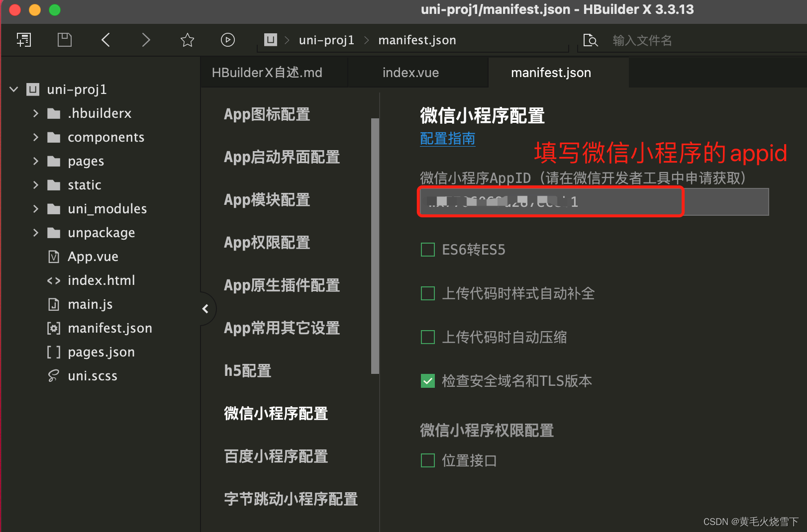Expand the pages folder in project tree
This screenshot has width=807, height=532.
(35, 161)
